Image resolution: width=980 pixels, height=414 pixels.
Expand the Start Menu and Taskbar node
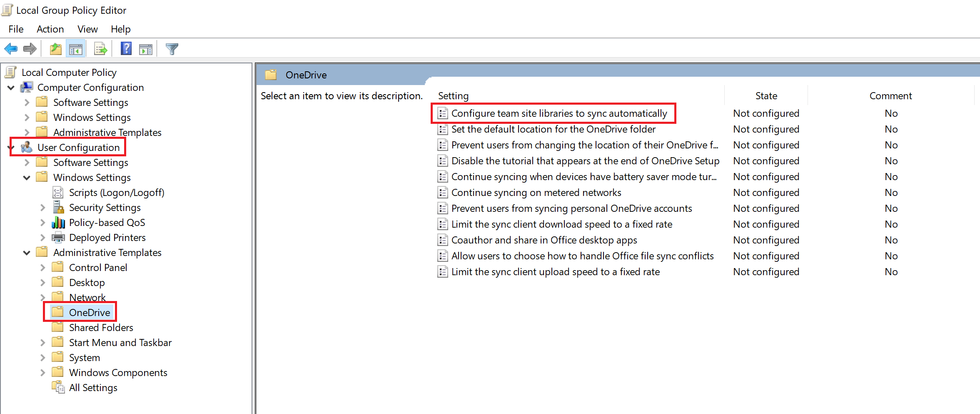pos(43,343)
